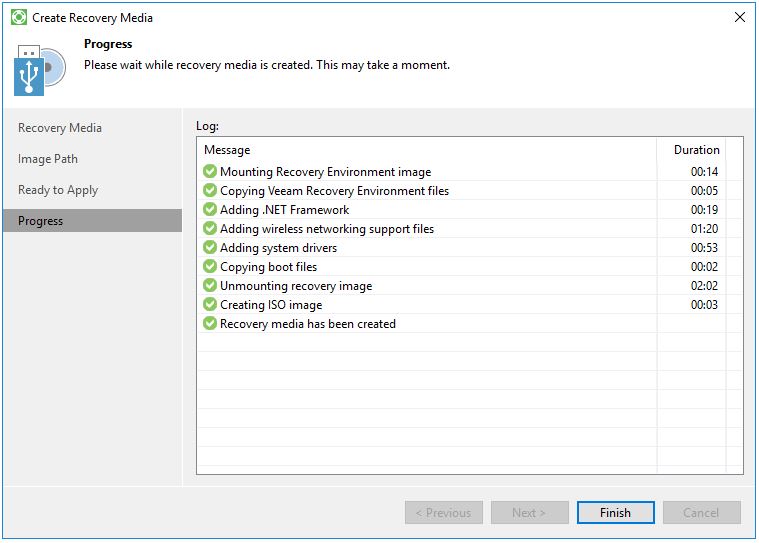Click green check beside Mounting Recovery Environment image

(210, 172)
